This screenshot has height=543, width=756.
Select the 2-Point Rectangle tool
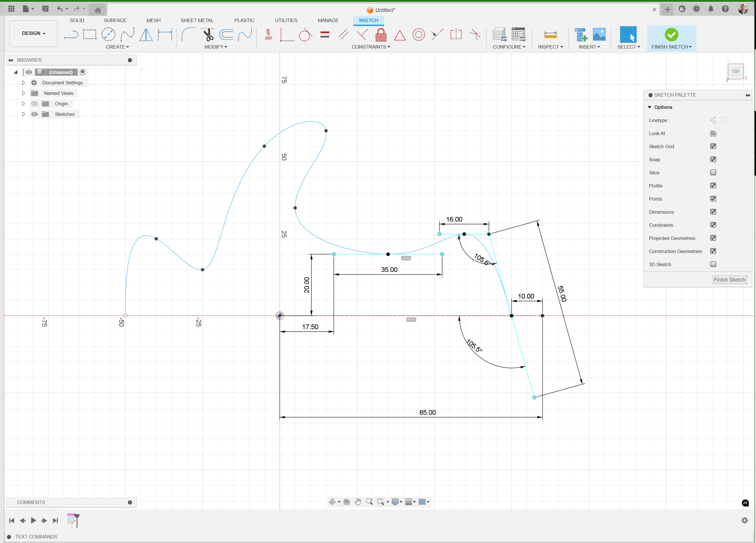[x=90, y=34]
